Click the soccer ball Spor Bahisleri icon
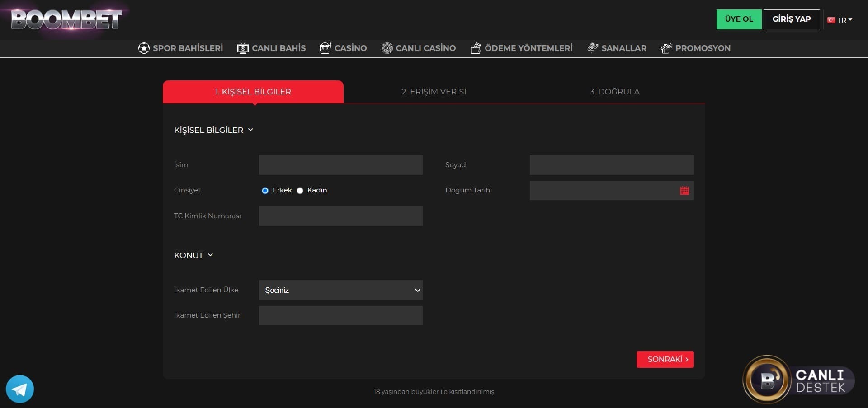Viewport: 868px width, 408px height. pyautogui.click(x=144, y=48)
